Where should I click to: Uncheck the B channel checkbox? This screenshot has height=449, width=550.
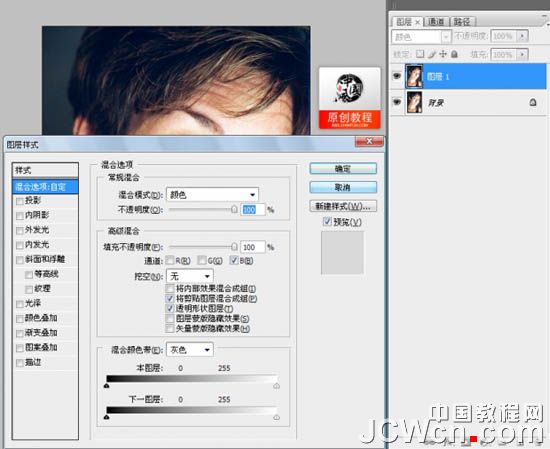click(x=234, y=260)
